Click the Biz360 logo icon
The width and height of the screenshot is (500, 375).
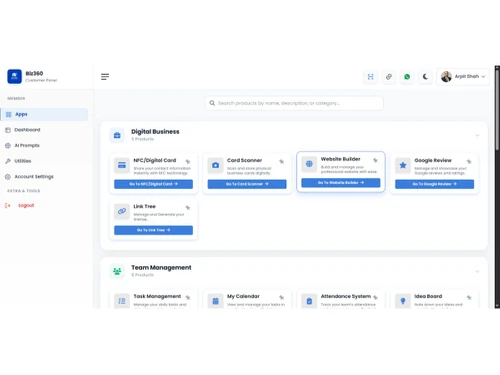point(14,76)
